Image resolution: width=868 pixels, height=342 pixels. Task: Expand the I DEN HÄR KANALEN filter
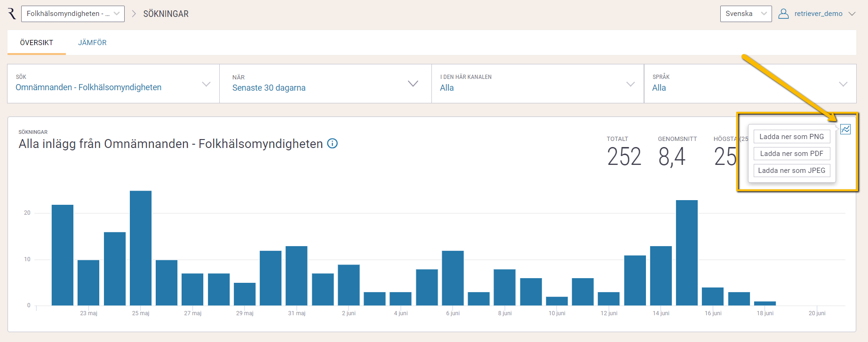point(538,84)
